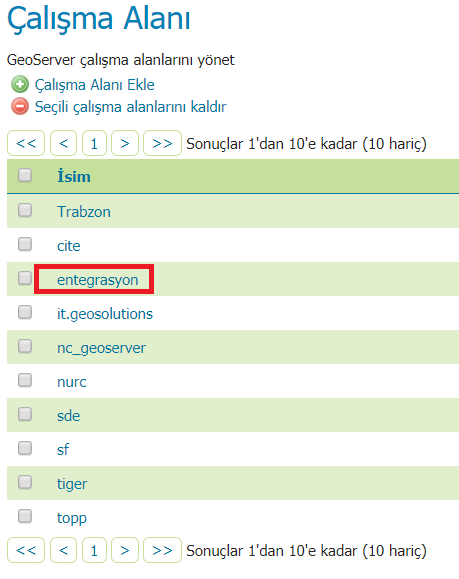Go to first page using bottom << button
Screen dimensions: 459x579
(26, 550)
